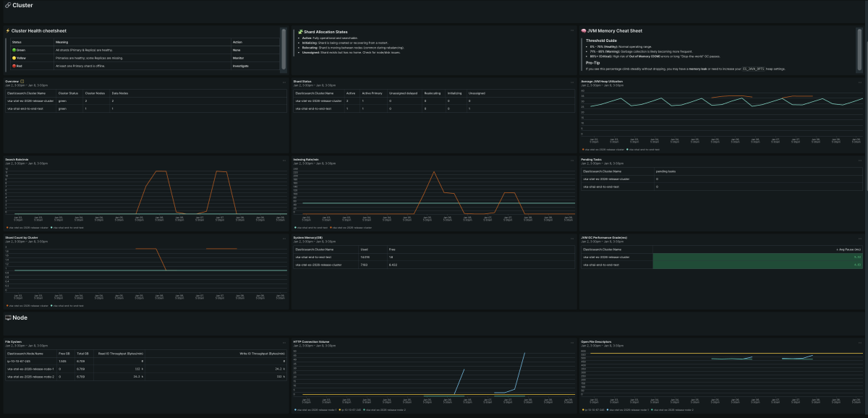868x418 pixels.
Task: Sort File System table by Free GB
Action: pyautogui.click(x=64, y=354)
